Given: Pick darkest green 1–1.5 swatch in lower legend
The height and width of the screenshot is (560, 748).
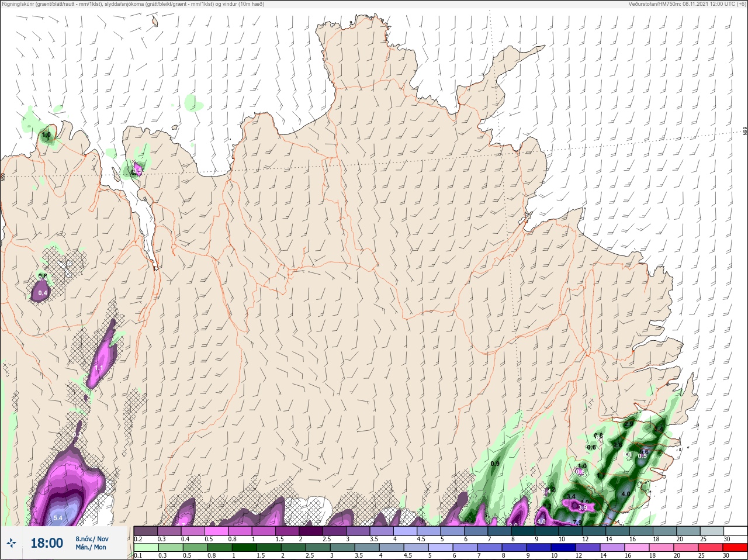Looking at the screenshot, I should (245, 548).
